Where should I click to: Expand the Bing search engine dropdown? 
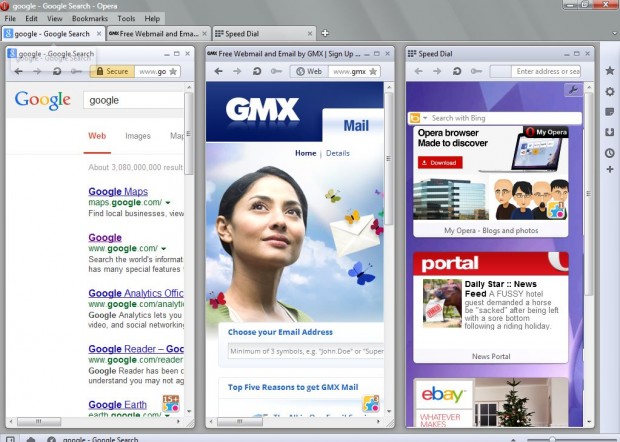[x=422, y=118]
